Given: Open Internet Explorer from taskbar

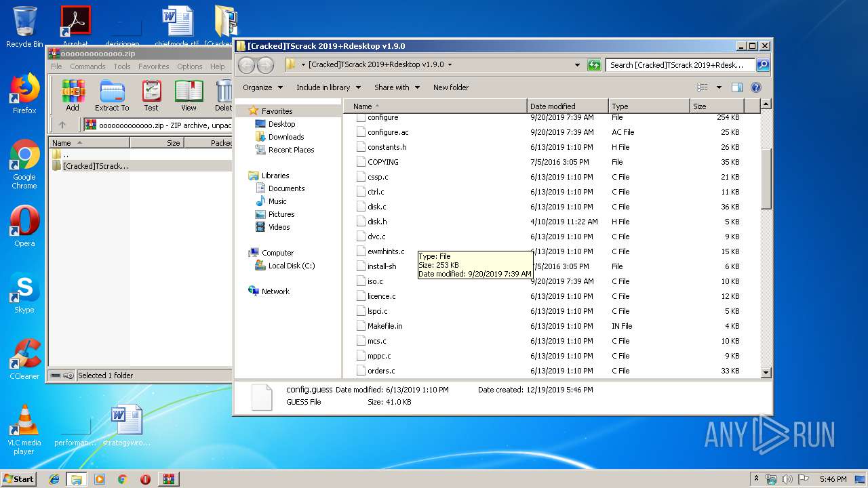Looking at the screenshot, I should [54, 479].
